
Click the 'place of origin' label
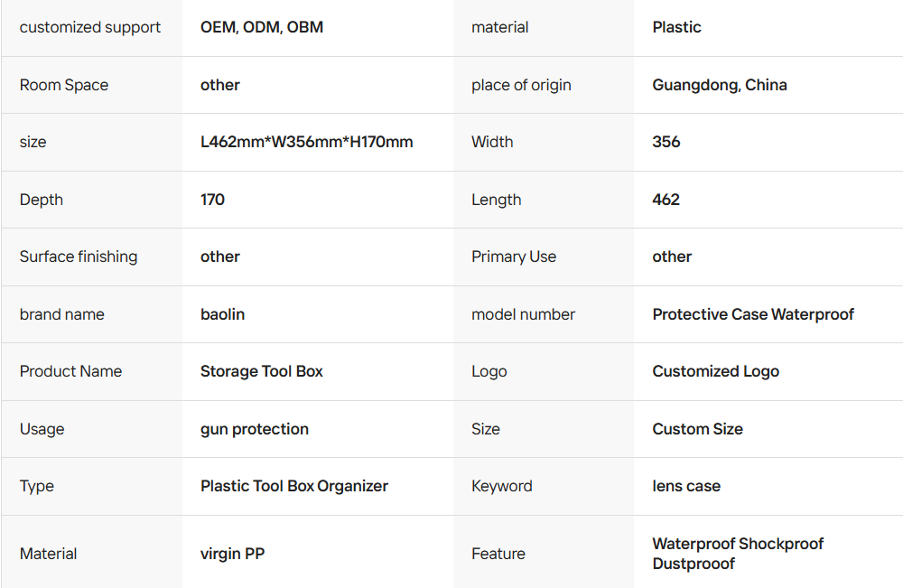[x=521, y=85]
